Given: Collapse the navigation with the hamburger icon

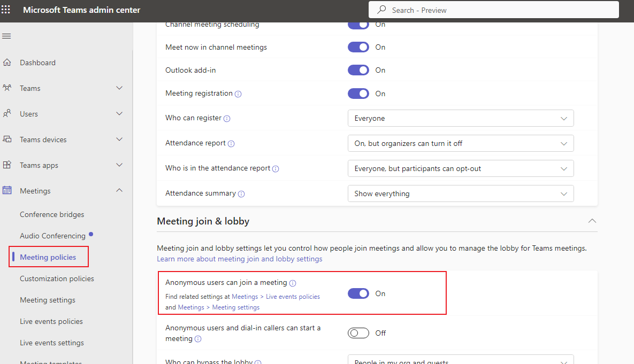Looking at the screenshot, I should coord(6,36).
